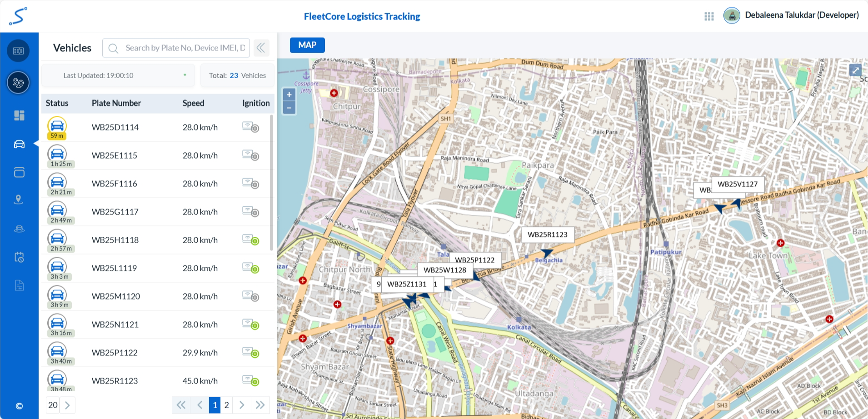Open the Debaleena Talukdar profile menu
The width and height of the screenshot is (868, 419).
[791, 15]
